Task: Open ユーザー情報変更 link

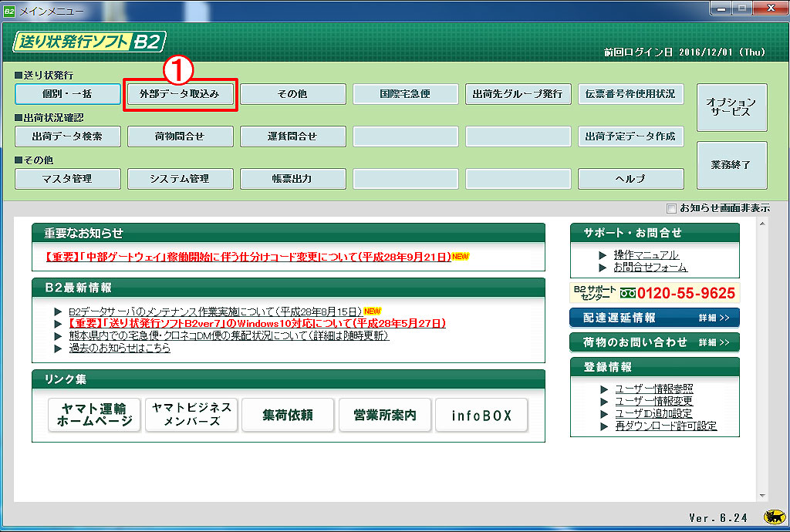Action: 653,401
